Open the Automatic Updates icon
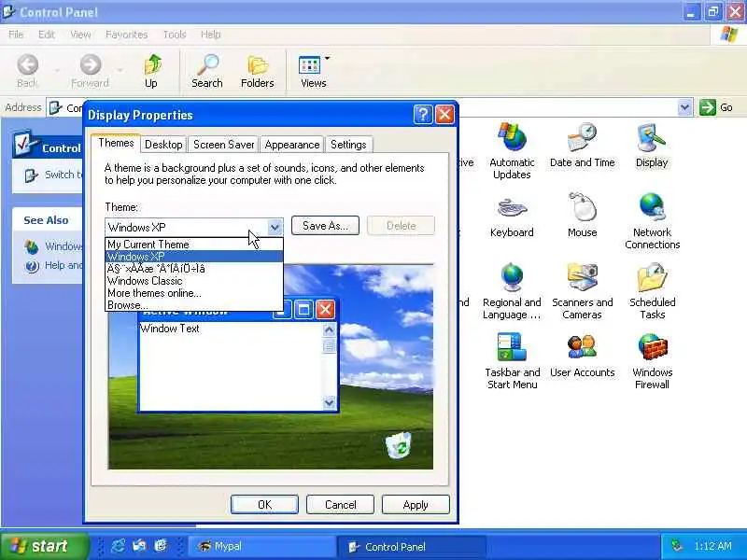Viewport: 747px width, 560px height. coord(512,150)
